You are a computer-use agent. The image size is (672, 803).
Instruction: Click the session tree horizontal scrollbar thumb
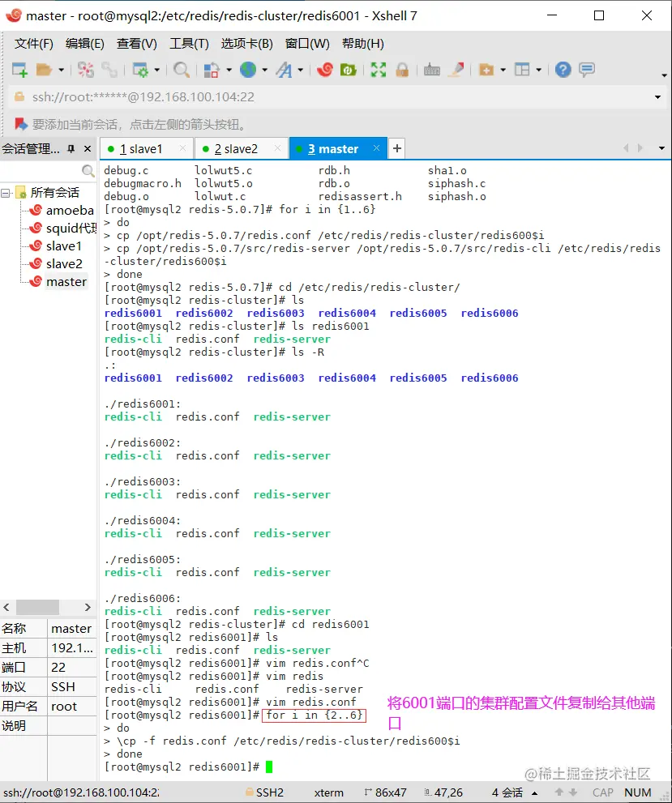(x=37, y=608)
